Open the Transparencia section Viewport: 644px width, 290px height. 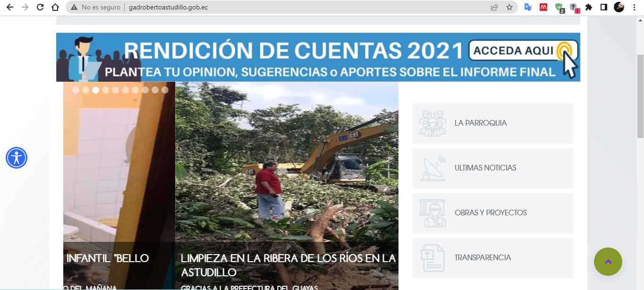[492, 258]
